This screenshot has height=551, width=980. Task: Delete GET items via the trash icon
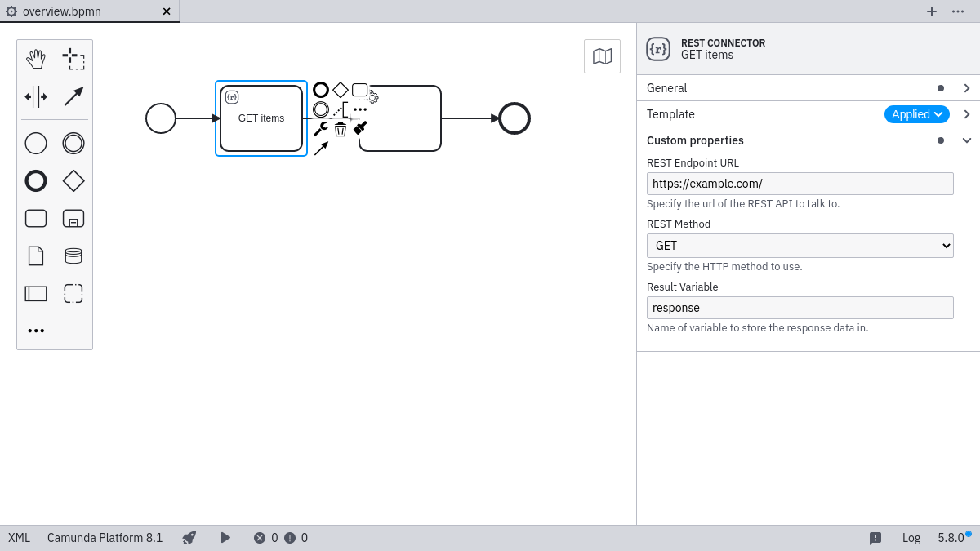pos(341,128)
